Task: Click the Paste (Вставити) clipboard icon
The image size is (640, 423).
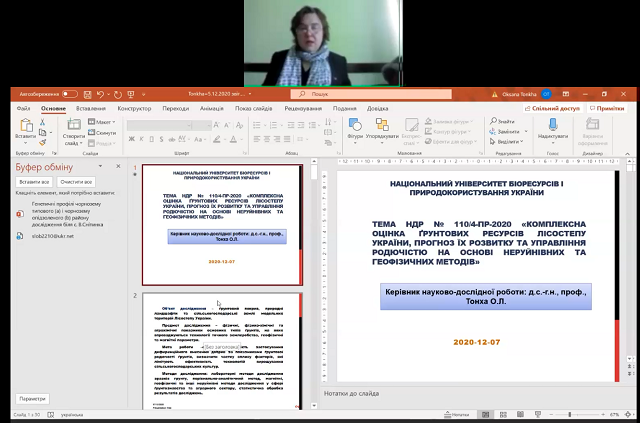Action: [x=27, y=127]
